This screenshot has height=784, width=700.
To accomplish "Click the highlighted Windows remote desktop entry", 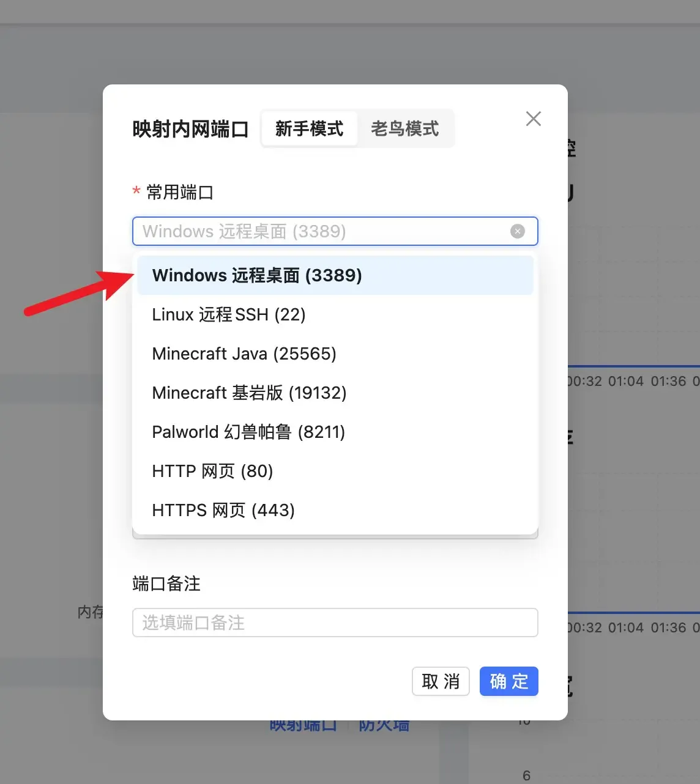I will coord(256,275).
